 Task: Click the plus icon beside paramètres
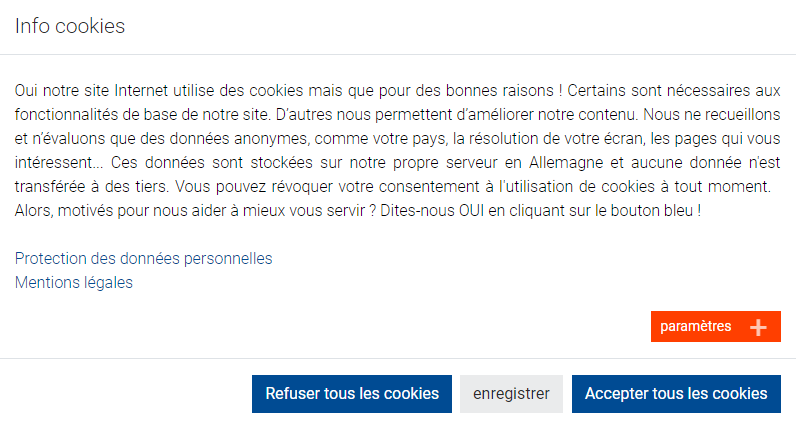[x=758, y=327]
